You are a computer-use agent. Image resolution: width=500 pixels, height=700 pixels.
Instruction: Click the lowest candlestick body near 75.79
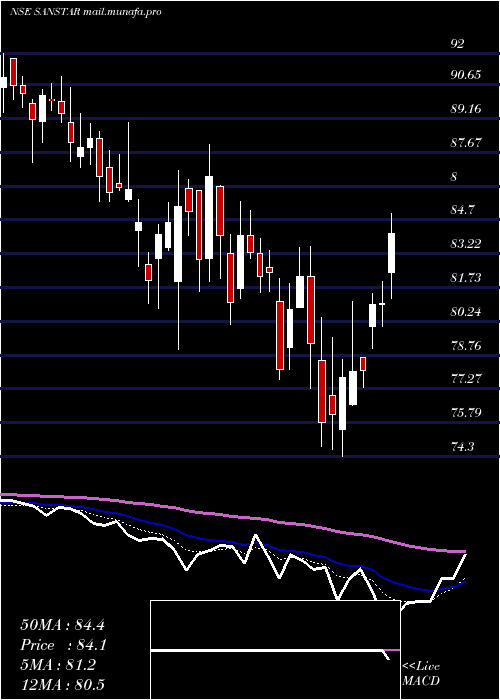342,404
